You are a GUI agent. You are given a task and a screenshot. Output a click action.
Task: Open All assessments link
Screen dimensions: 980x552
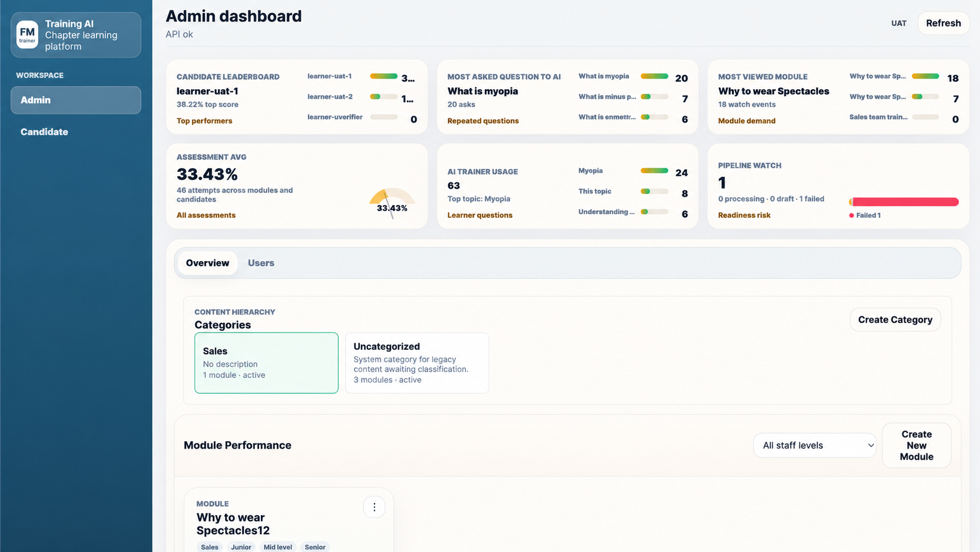point(206,215)
